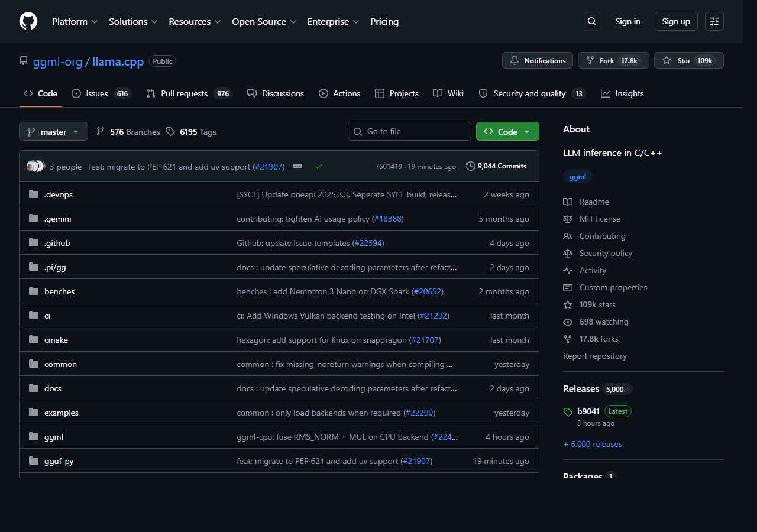Open the master branch selector

click(53, 131)
